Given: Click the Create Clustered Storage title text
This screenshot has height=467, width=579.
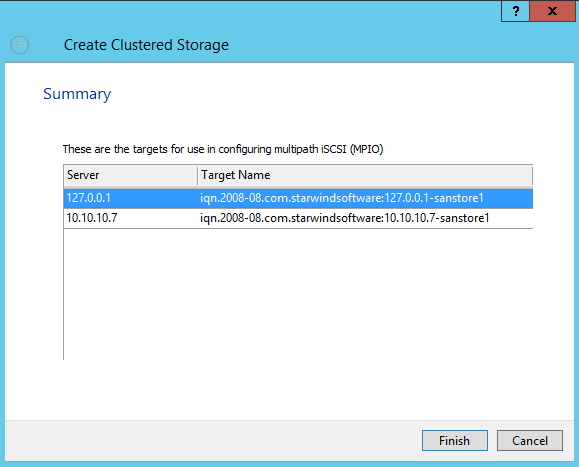Looking at the screenshot, I should click(146, 45).
